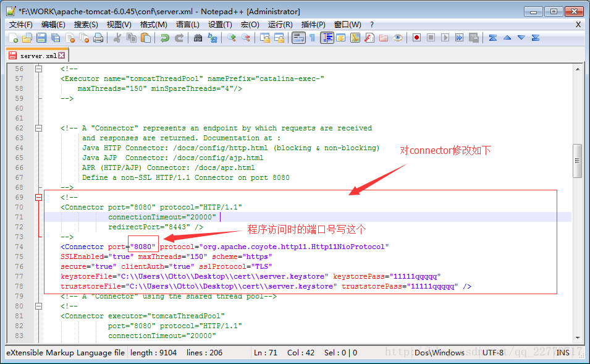Viewport: 590px width, 364px height.
Task: Zoom out of the text
Action: click(246, 38)
